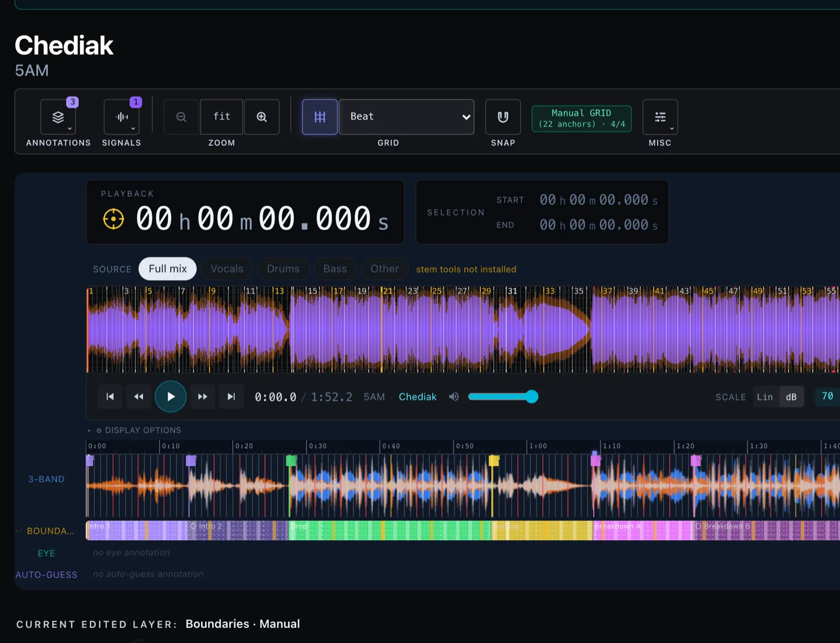Click the Manual GRID anchors badge
840x643 pixels.
[x=582, y=119]
